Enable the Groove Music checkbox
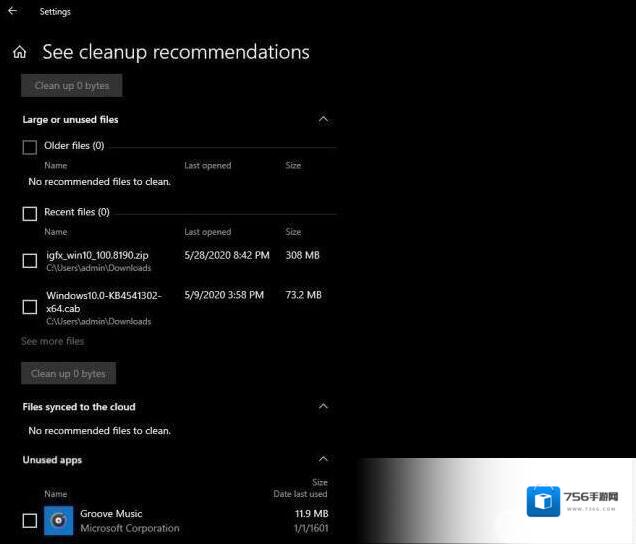Viewport: 636px width, 544px height. (x=30, y=520)
